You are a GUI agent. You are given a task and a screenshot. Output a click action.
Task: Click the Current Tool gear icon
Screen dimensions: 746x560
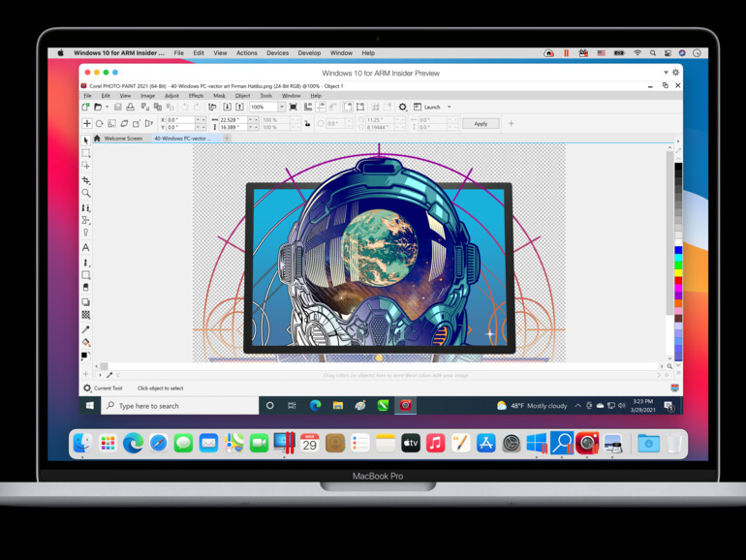coord(87,388)
